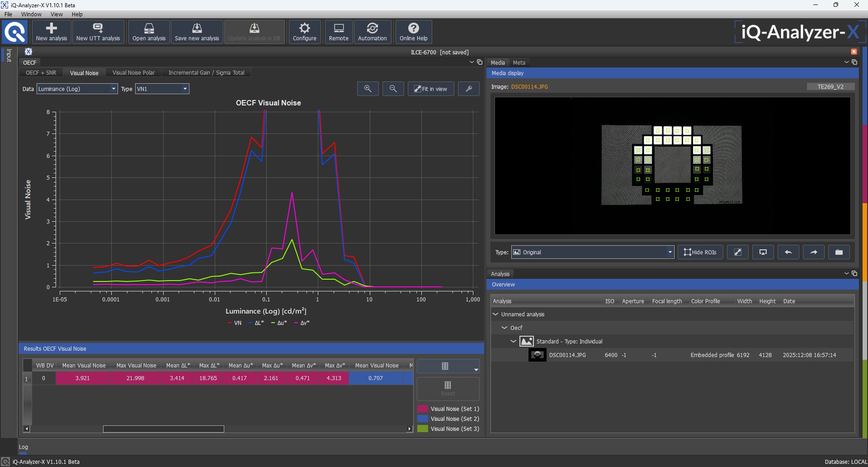This screenshot has width=868, height=467.
Task: Select the Media tab
Action: point(498,62)
